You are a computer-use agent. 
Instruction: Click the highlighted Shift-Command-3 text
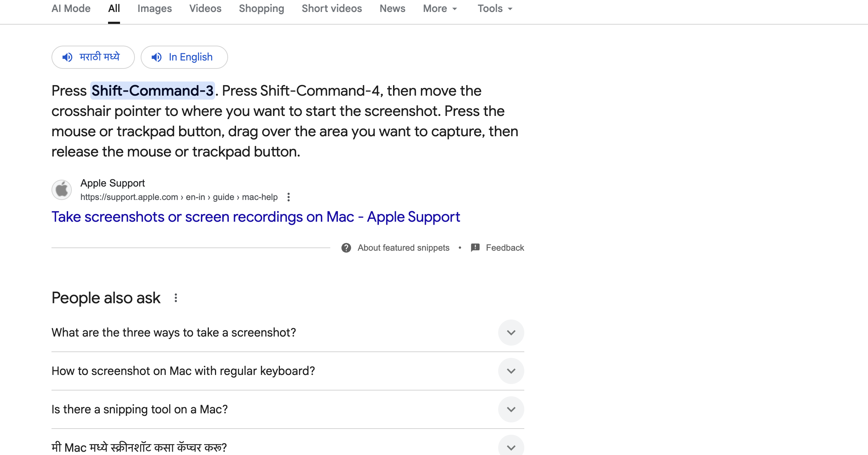point(152,91)
